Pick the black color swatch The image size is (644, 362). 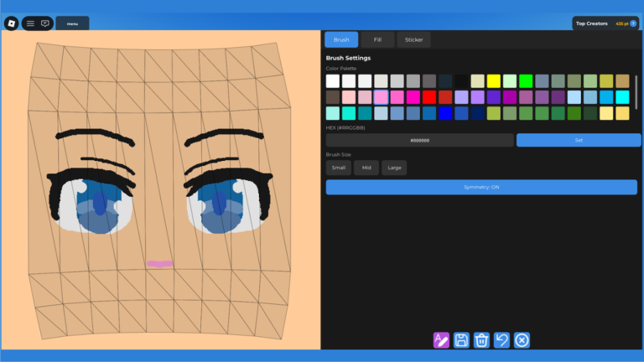point(462,81)
